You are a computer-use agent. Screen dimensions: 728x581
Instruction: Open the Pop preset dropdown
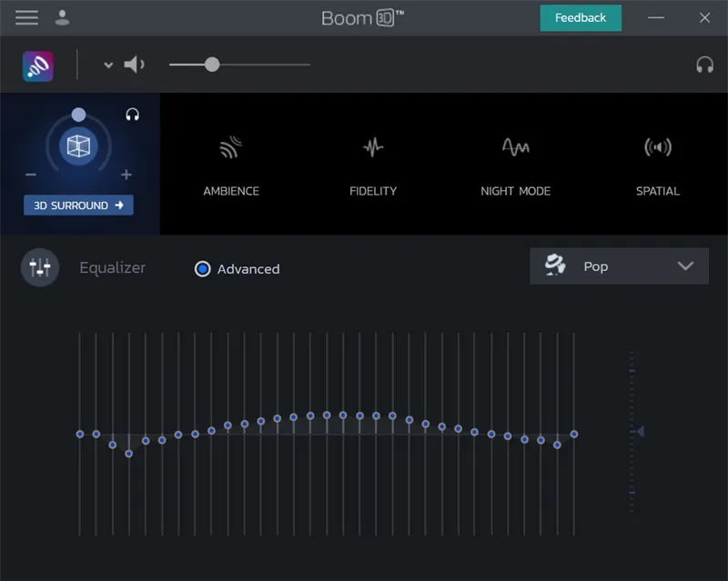[619, 265]
